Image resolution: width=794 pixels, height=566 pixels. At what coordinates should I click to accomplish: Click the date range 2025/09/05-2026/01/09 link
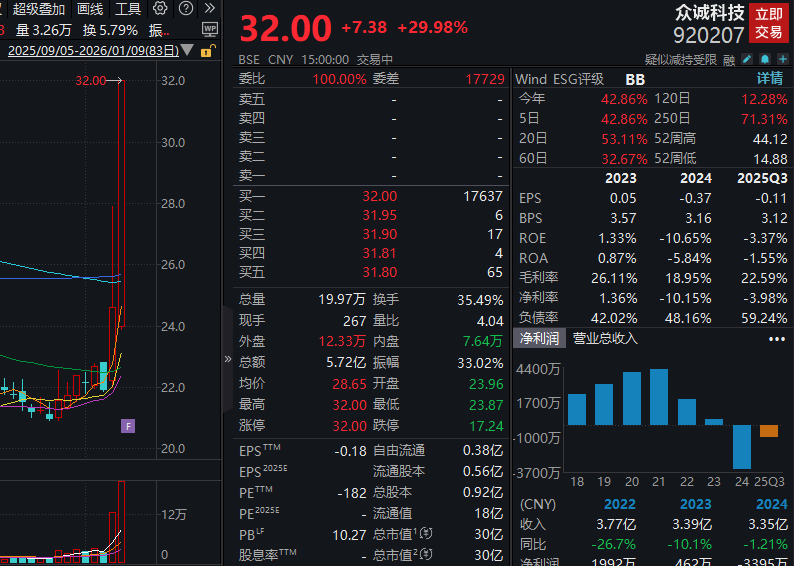point(93,51)
